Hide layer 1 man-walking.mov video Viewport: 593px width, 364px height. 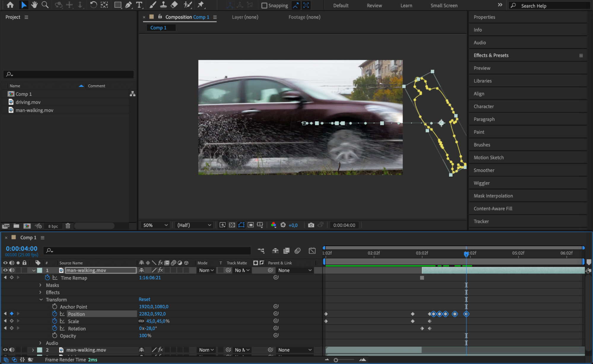5,270
